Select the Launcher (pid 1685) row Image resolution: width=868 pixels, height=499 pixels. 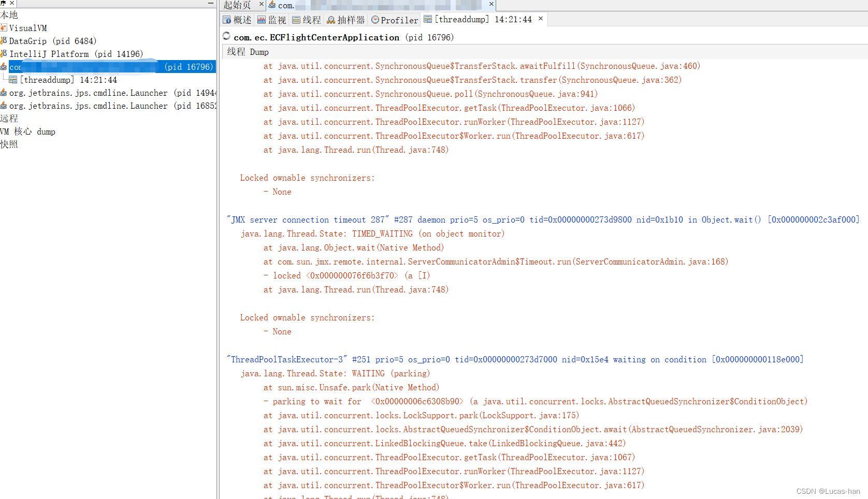tap(113, 106)
